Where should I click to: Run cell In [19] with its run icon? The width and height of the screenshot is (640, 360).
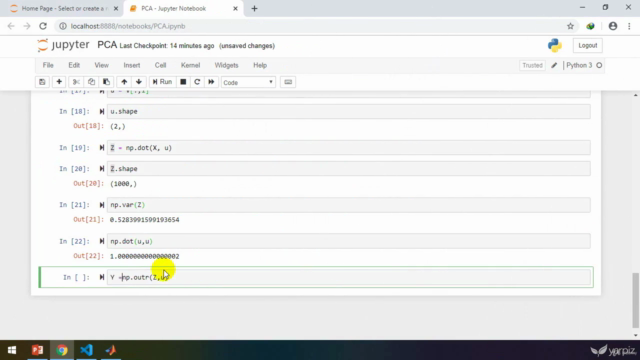coord(102,148)
